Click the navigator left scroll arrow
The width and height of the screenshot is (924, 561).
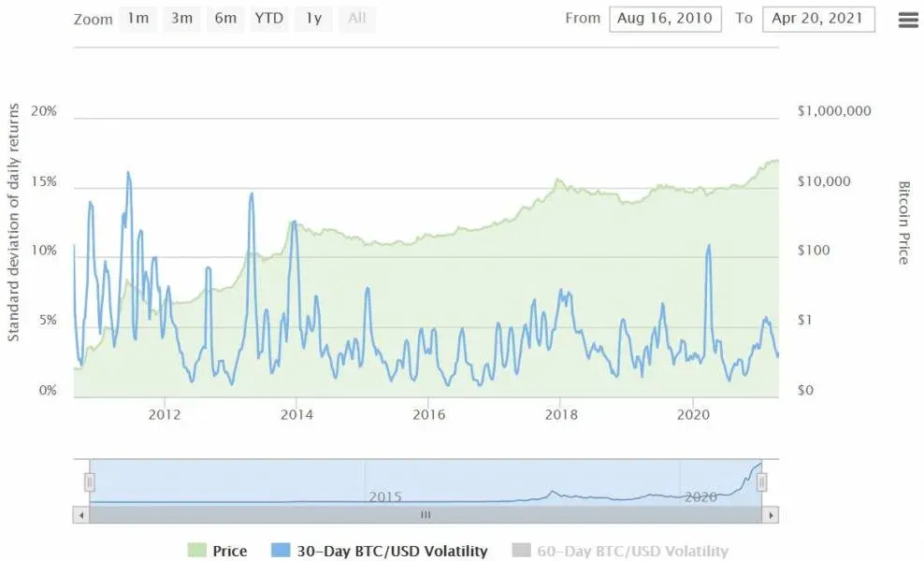pos(80,515)
